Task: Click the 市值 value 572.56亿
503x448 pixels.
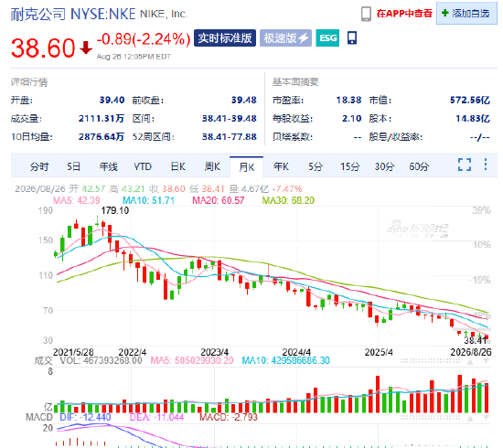Action: pos(470,100)
